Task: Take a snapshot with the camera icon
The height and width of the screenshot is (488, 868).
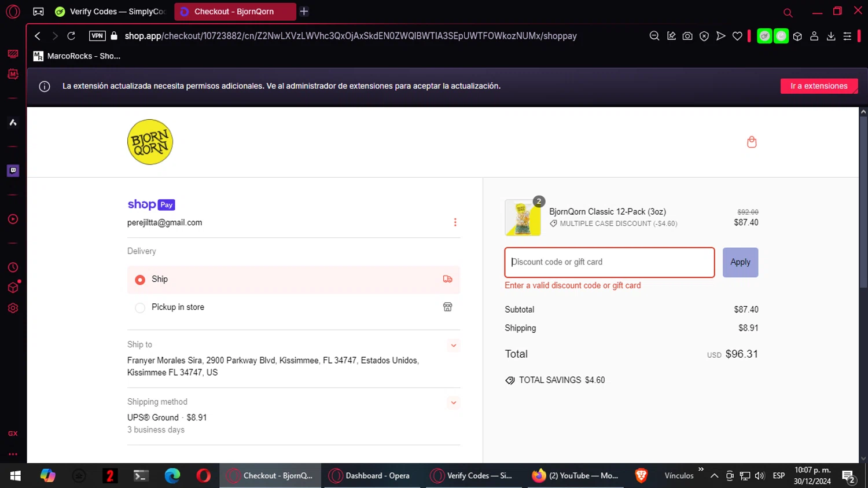Action: coord(687,36)
